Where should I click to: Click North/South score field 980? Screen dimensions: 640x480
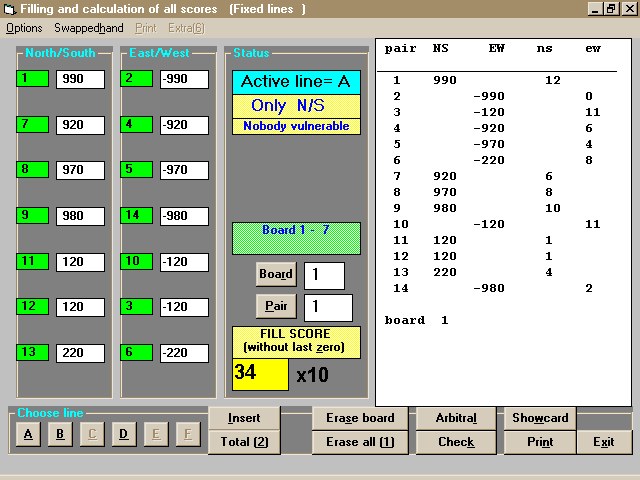pos(80,216)
